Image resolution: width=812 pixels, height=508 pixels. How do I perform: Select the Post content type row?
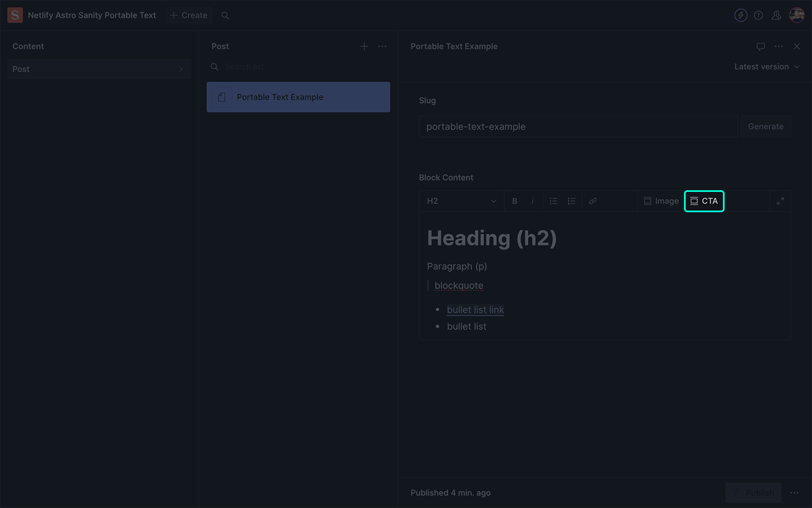(x=99, y=69)
